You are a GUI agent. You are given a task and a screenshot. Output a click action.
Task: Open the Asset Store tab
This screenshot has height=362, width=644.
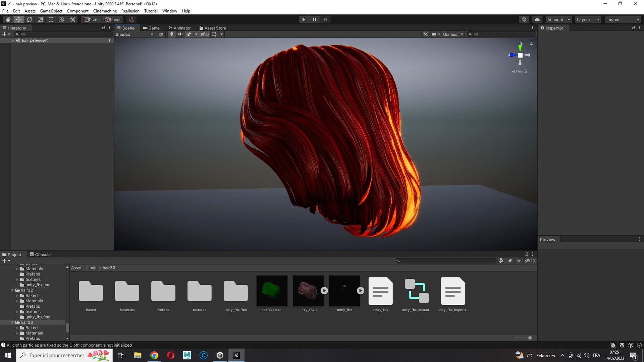click(213, 28)
